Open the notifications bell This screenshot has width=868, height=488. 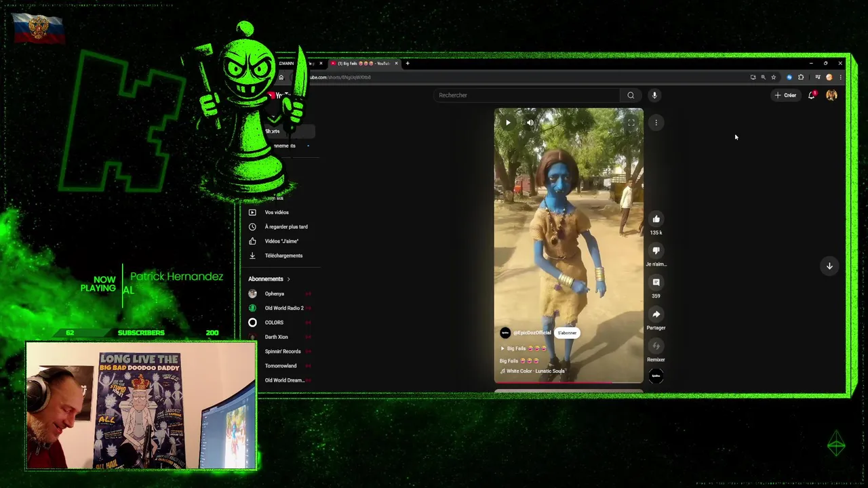(812, 95)
